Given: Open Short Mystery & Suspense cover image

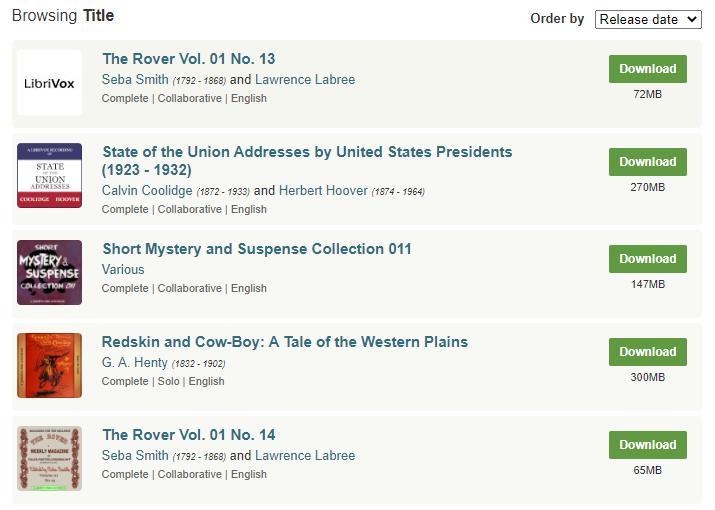Looking at the screenshot, I should tap(49, 272).
